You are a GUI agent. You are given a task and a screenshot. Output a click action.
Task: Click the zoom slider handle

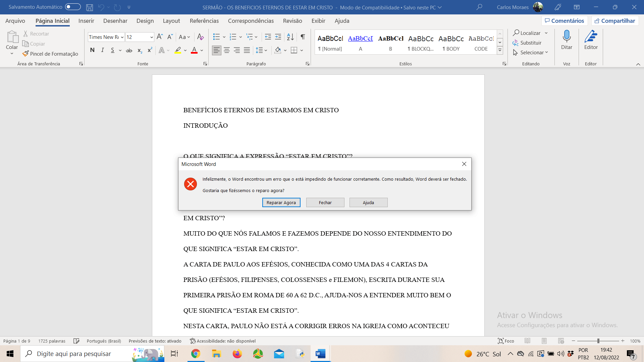598,341
